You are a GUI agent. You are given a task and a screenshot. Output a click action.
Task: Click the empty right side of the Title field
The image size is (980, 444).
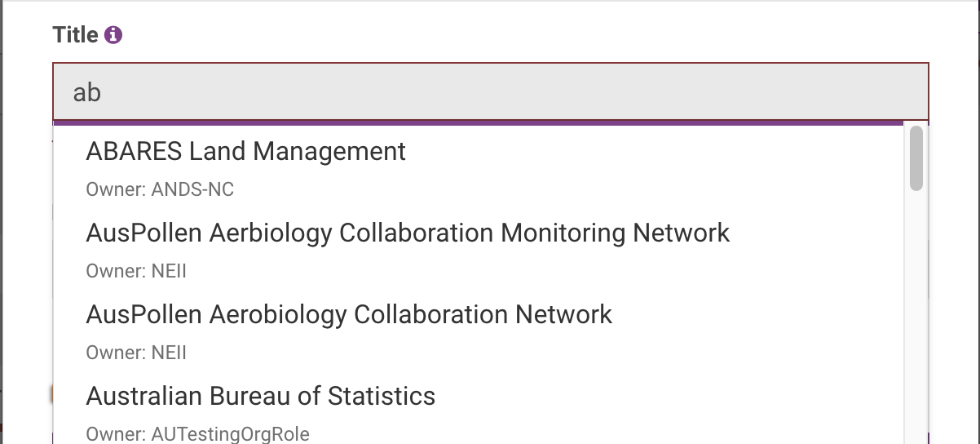click(734, 91)
